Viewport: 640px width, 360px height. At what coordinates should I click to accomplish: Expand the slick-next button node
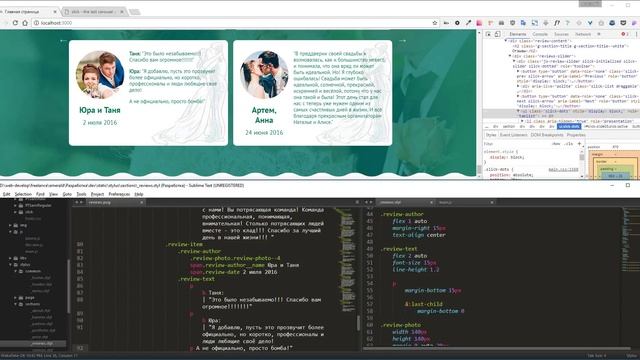coord(518,96)
